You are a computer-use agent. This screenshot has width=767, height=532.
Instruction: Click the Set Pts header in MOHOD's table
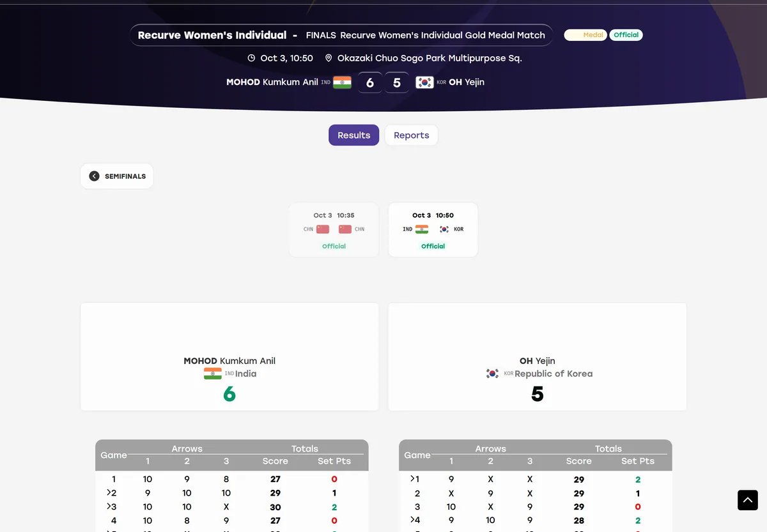pyautogui.click(x=334, y=461)
